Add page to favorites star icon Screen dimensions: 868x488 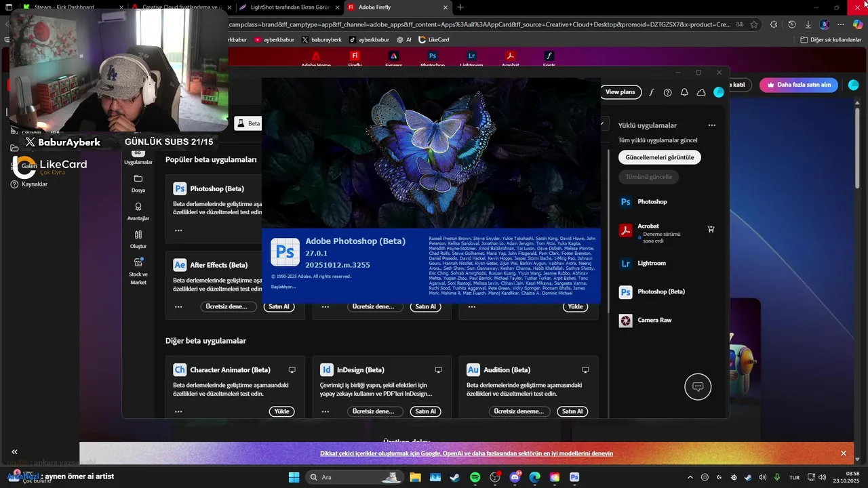pyautogui.click(x=754, y=24)
